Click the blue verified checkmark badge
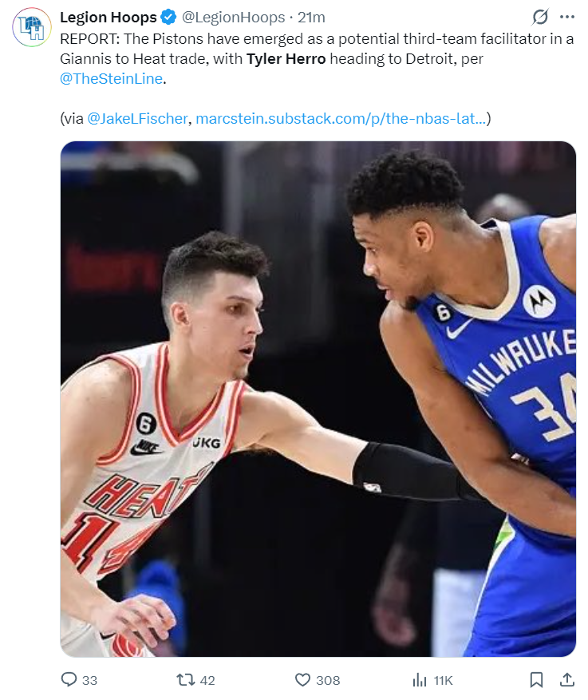Screen dimensions: 588x700 coord(168,18)
